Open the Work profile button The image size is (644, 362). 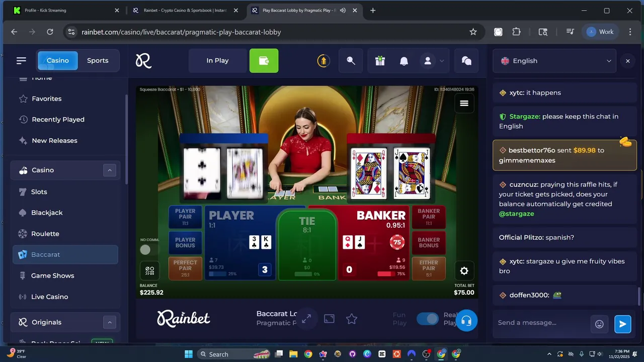tap(600, 32)
